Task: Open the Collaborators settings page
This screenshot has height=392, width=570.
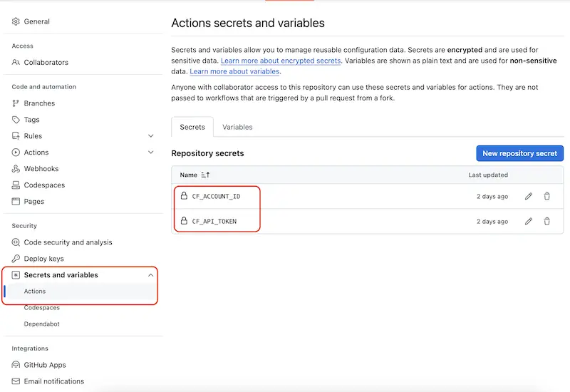Action: [x=46, y=62]
